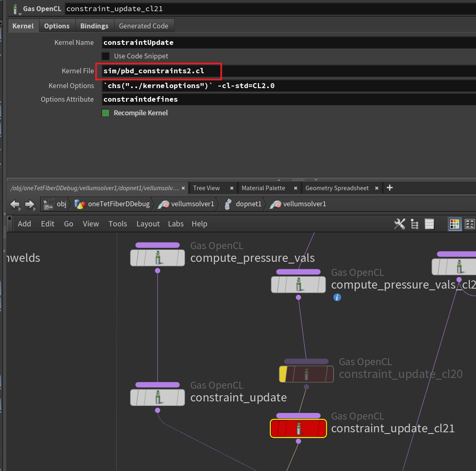Go forward with the right navigation arrow
Viewport: 476px width, 471px height.
click(30, 204)
